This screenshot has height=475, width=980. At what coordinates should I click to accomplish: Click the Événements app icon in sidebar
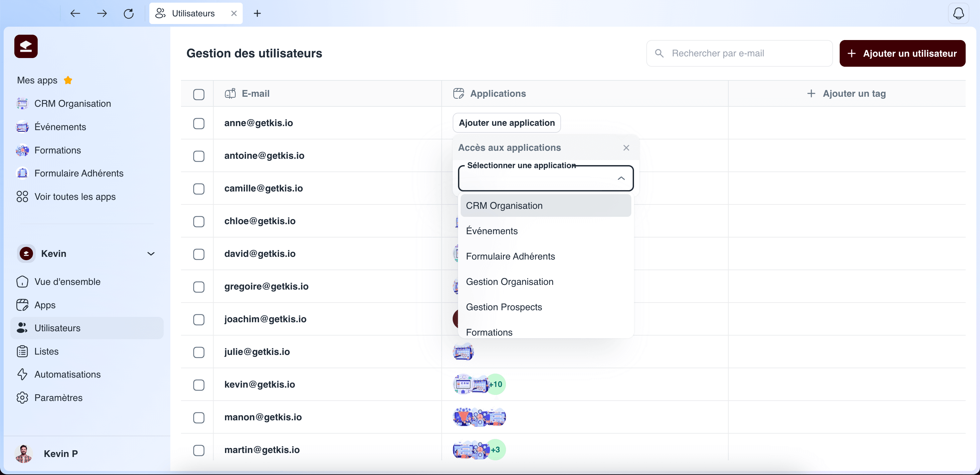pyautogui.click(x=22, y=127)
